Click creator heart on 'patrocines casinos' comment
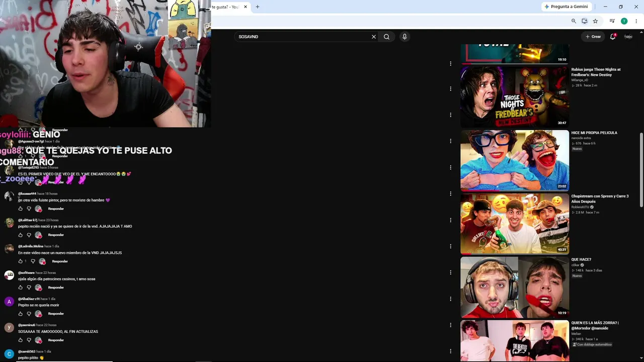644x362 pixels. click(38, 288)
